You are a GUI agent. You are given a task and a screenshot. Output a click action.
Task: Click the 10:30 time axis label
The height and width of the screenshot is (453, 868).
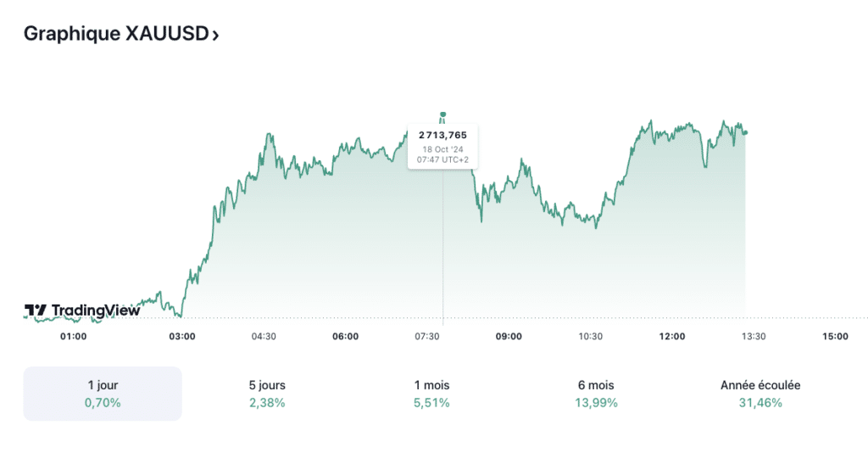pos(591,337)
